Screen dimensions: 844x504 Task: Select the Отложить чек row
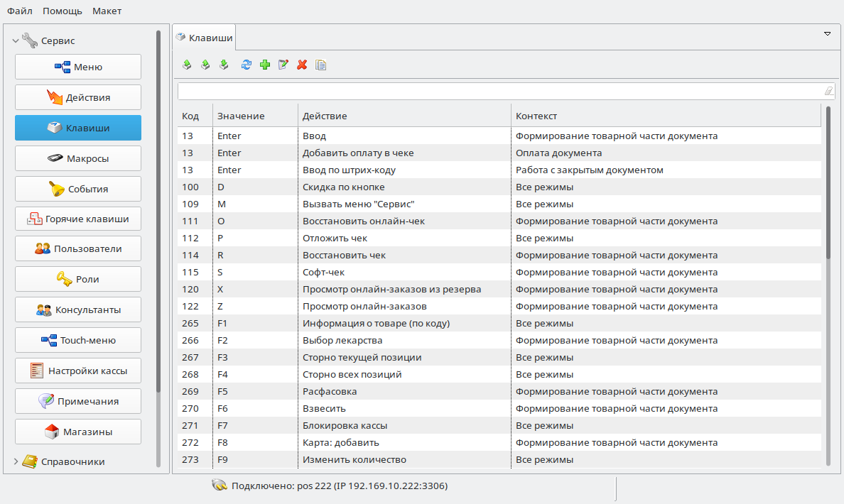[499, 239]
